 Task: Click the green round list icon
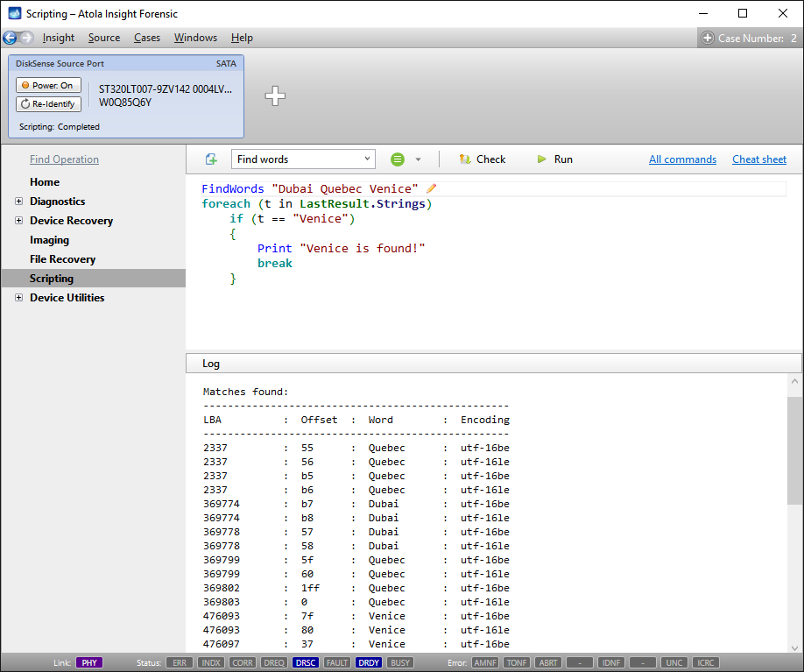pos(398,159)
